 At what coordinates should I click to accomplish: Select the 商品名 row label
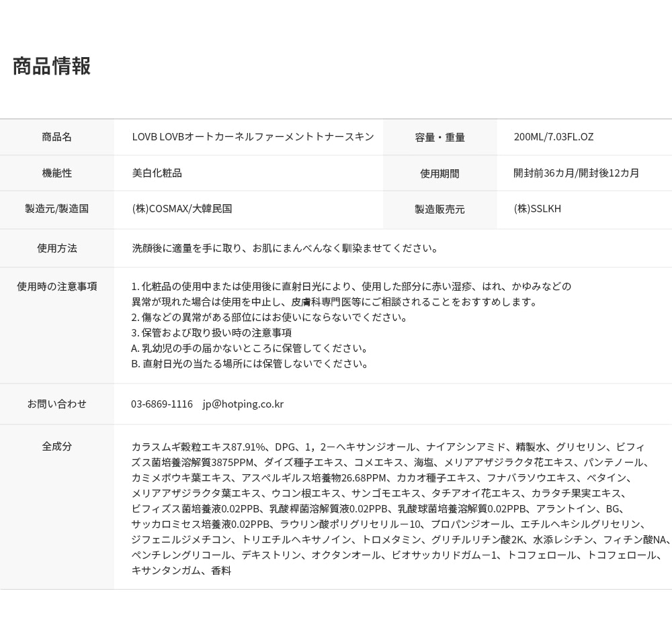[x=56, y=137]
